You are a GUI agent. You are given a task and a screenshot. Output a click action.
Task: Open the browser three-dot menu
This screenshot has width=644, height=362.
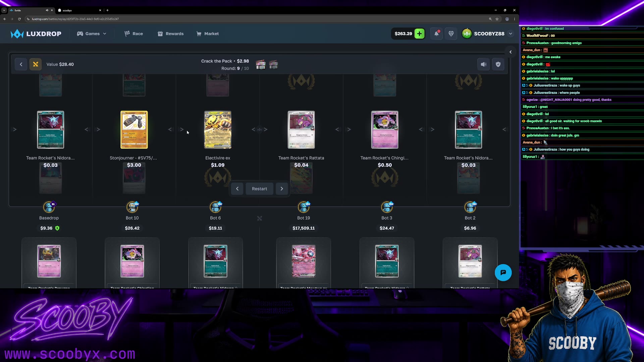point(515,19)
